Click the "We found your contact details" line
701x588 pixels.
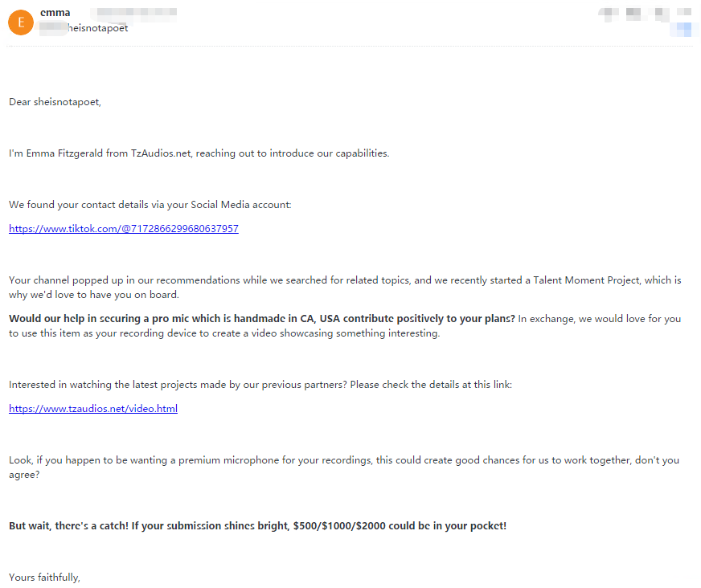point(150,205)
